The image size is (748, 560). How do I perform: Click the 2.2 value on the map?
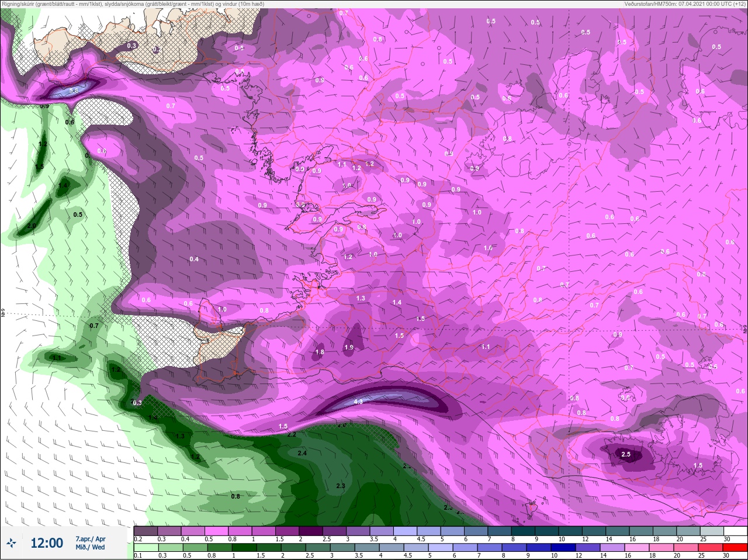click(292, 435)
